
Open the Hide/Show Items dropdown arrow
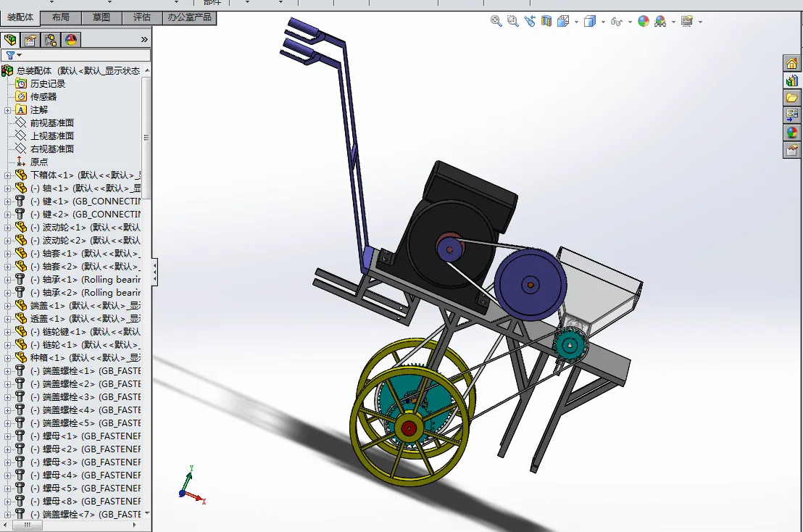click(x=630, y=22)
